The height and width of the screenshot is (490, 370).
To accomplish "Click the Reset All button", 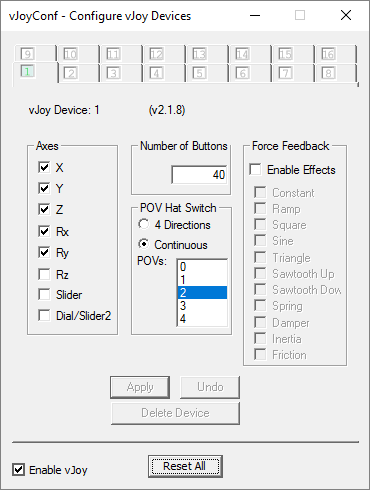I will click(185, 466).
